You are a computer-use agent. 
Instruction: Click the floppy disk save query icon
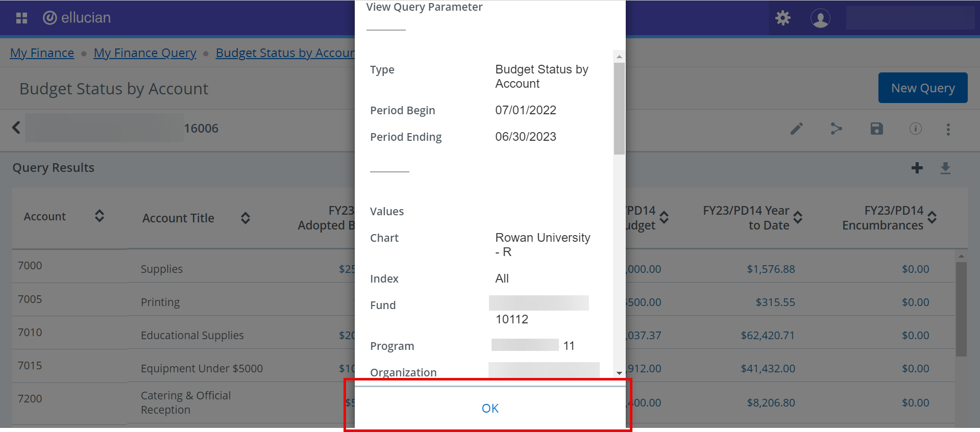coord(876,129)
